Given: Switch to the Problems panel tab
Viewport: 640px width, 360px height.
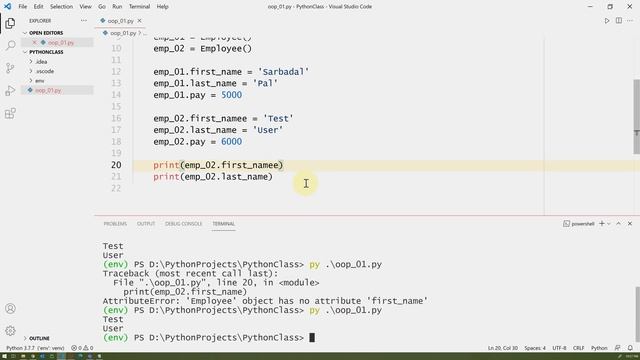Looking at the screenshot, I should coord(115,224).
